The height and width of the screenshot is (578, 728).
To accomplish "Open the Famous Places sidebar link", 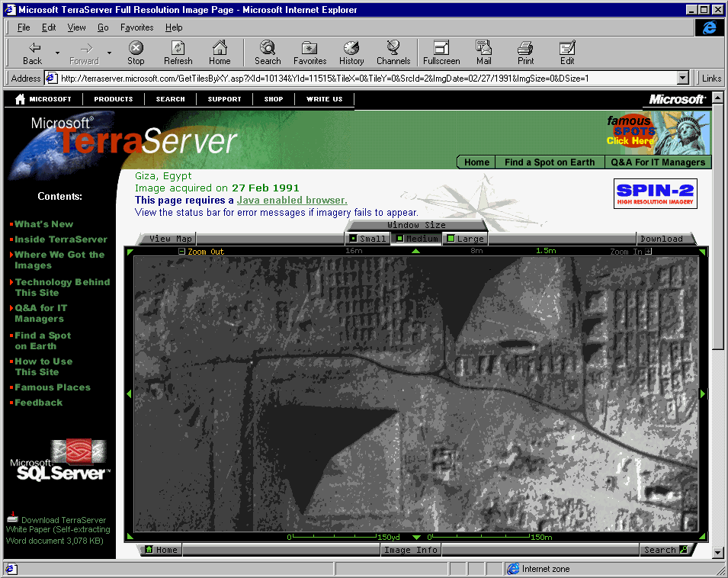I will [x=53, y=387].
